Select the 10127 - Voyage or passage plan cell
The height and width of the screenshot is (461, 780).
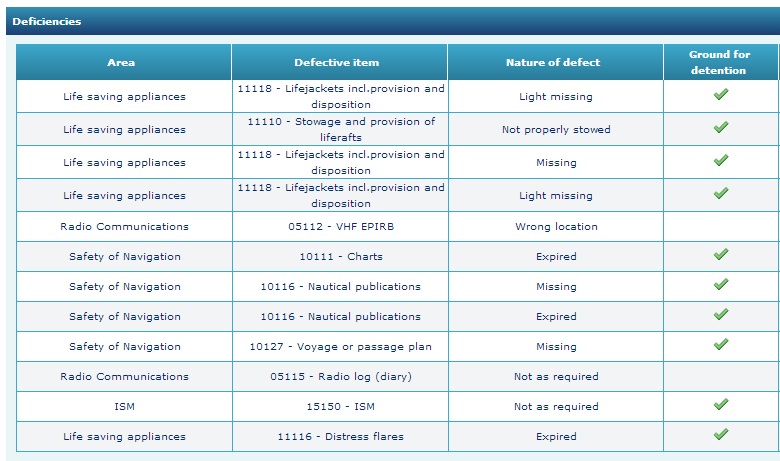coord(340,346)
